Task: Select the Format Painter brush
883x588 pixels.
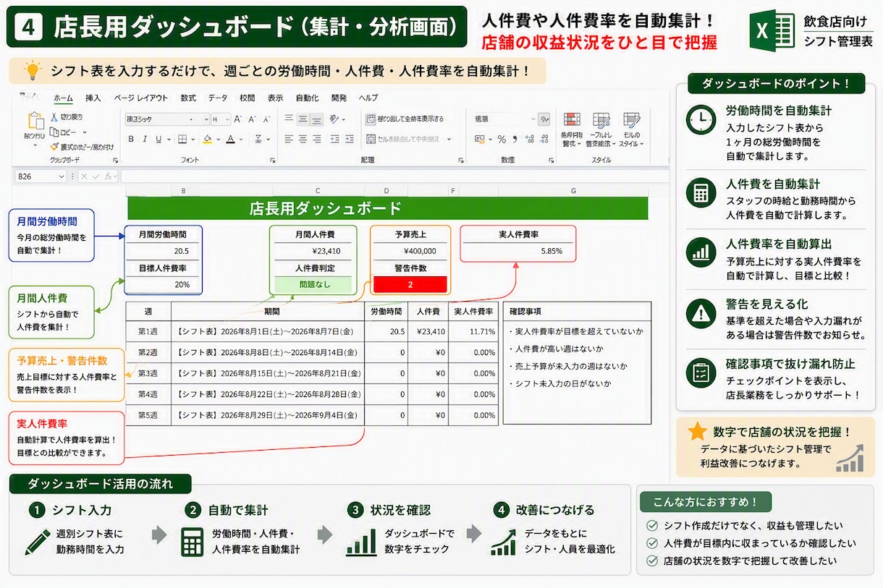Action: [x=54, y=147]
